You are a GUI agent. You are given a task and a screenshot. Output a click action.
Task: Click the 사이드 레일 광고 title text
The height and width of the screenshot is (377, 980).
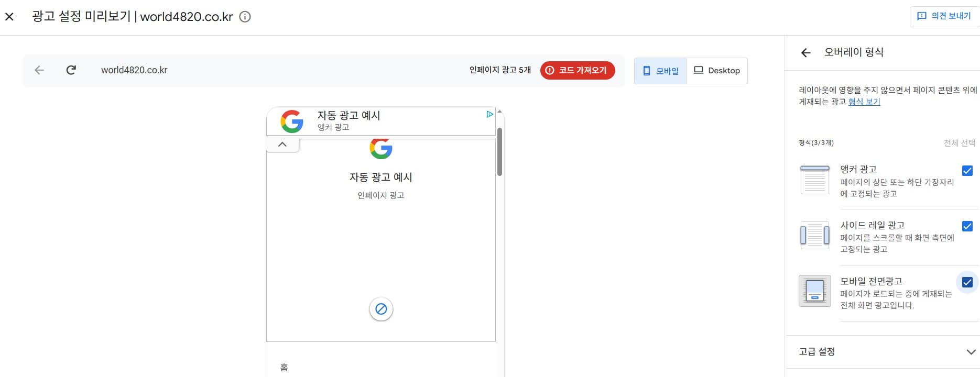pos(873,225)
